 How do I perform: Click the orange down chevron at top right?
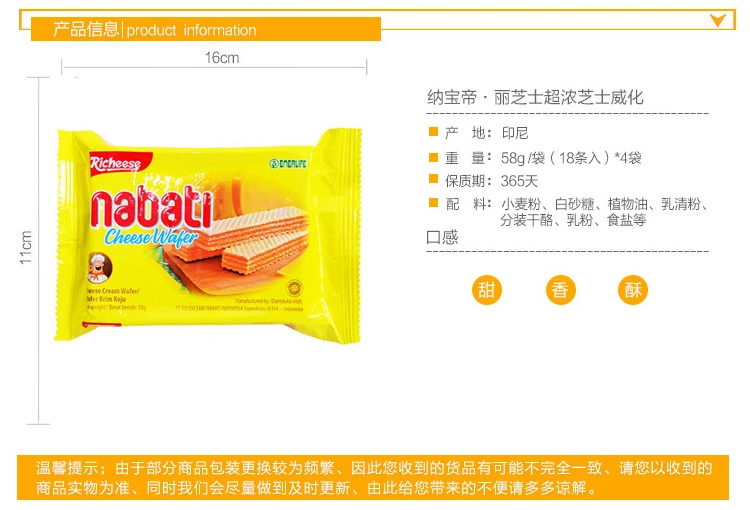point(717,20)
